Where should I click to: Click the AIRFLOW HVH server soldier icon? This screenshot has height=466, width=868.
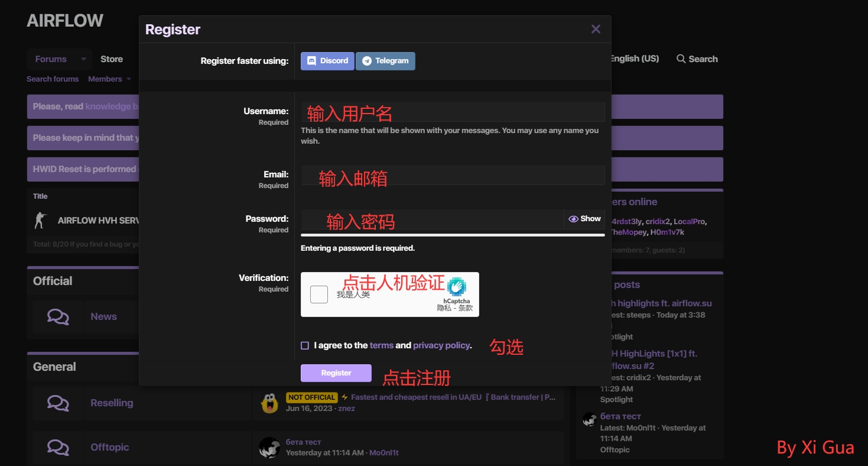click(x=40, y=220)
